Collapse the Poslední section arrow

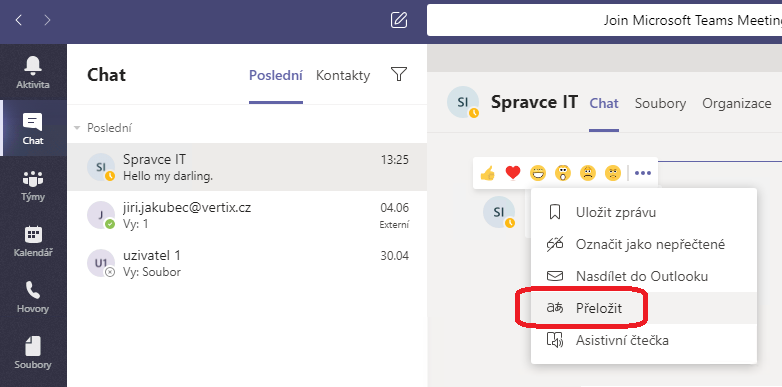77,128
